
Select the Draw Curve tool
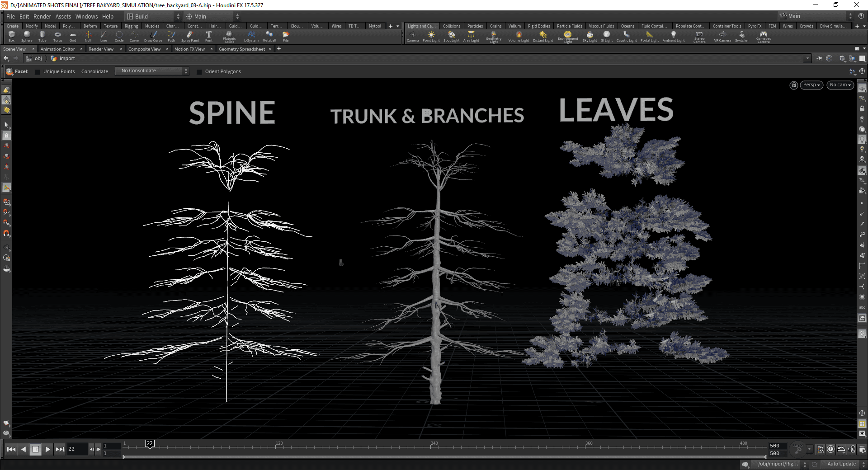coord(153,36)
